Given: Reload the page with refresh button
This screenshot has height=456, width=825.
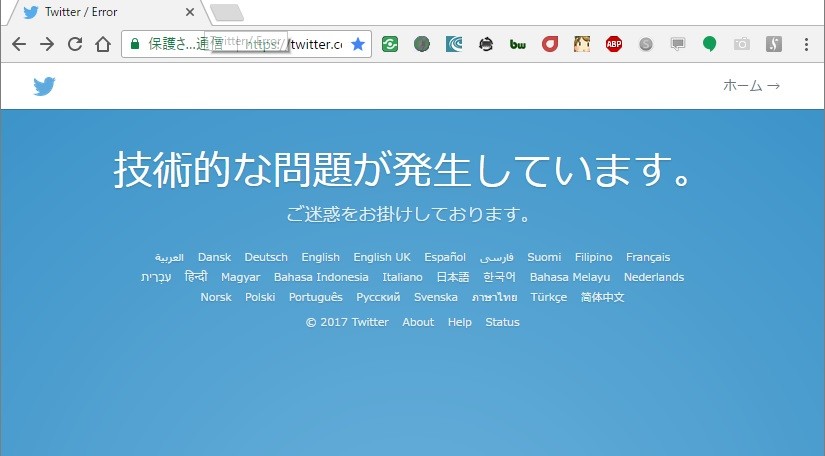Looking at the screenshot, I should 74,44.
